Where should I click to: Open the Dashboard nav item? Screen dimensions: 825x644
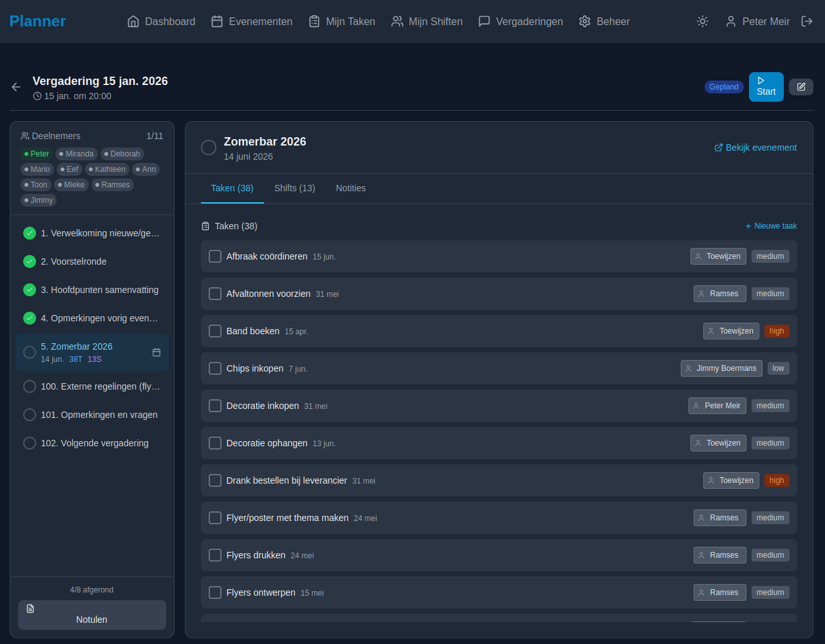(162, 21)
